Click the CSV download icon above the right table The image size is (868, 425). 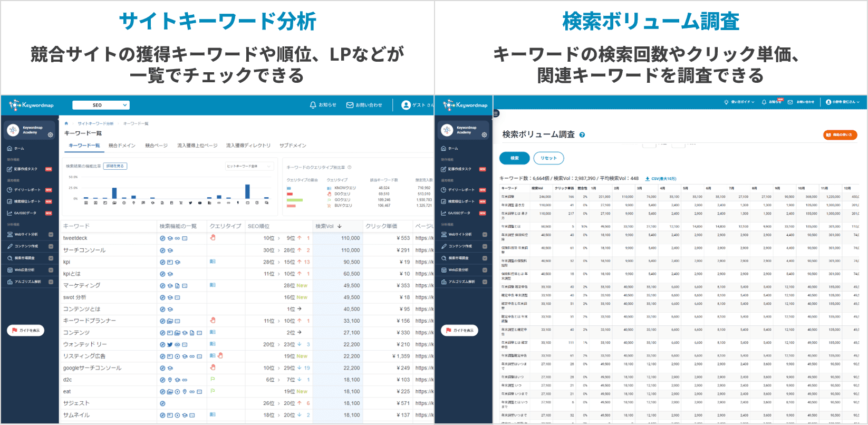[x=648, y=179]
